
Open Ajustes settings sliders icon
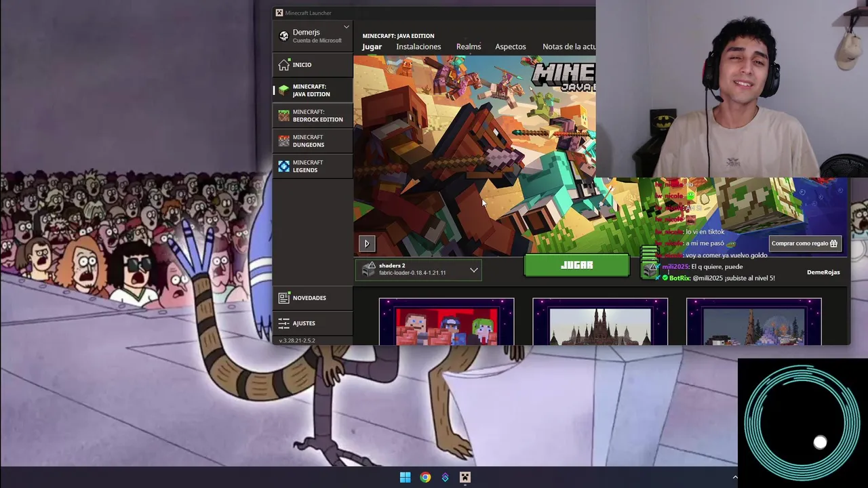[283, 323]
